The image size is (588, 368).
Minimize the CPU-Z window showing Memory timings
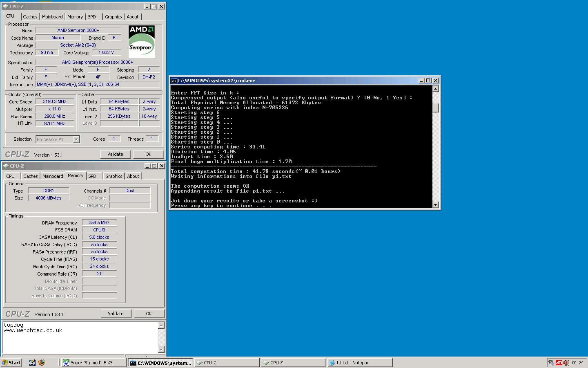coord(147,166)
